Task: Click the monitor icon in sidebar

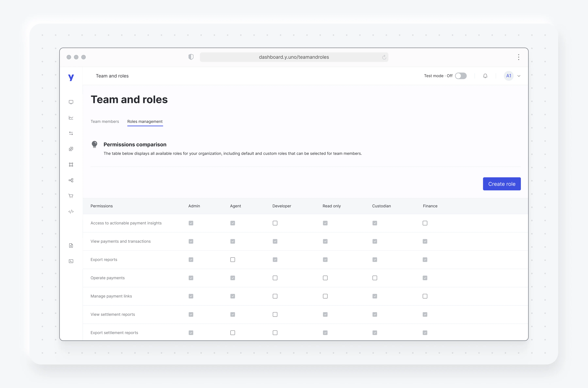Action: 71,102
